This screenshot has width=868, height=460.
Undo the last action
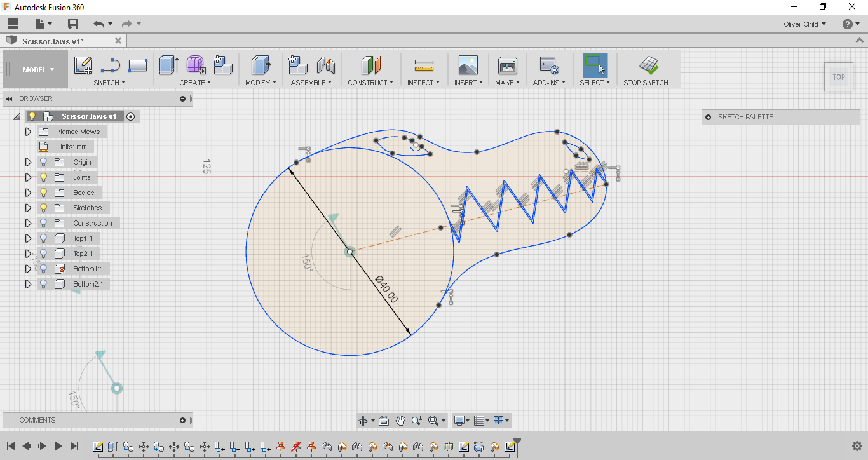(98, 24)
